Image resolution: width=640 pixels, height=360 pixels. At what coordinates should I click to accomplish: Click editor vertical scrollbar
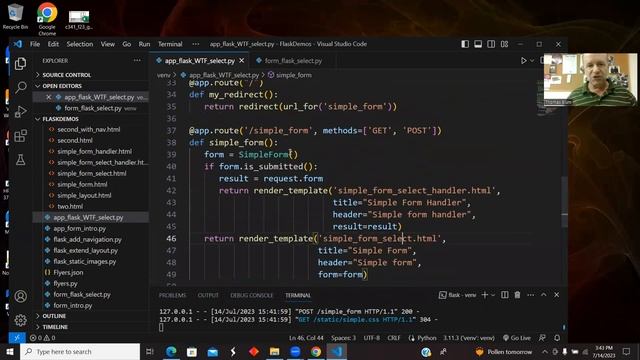564,202
